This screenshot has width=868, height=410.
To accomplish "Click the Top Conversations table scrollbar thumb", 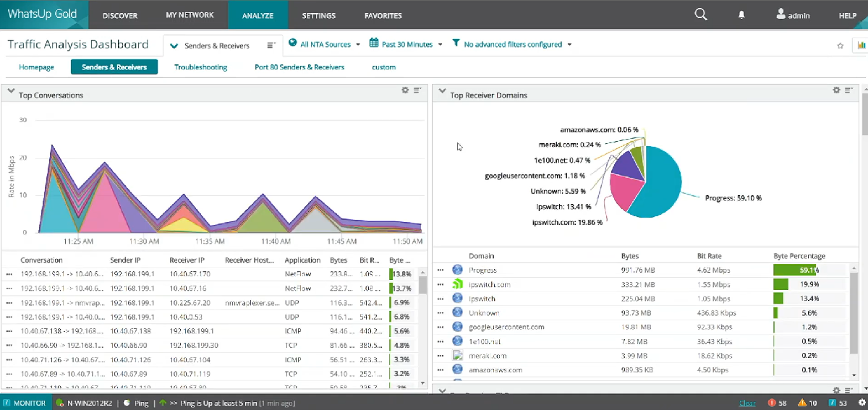I will pyautogui.click(x=422, y=284).
